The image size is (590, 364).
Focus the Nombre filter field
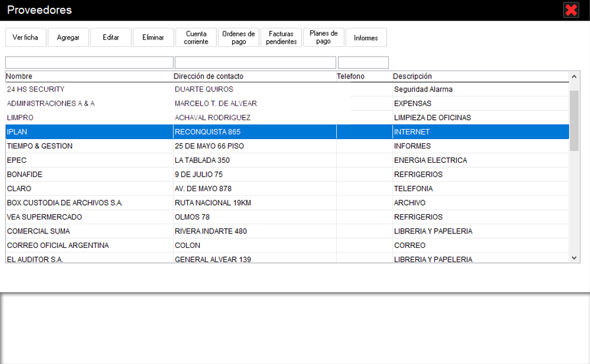click(89, 63)
